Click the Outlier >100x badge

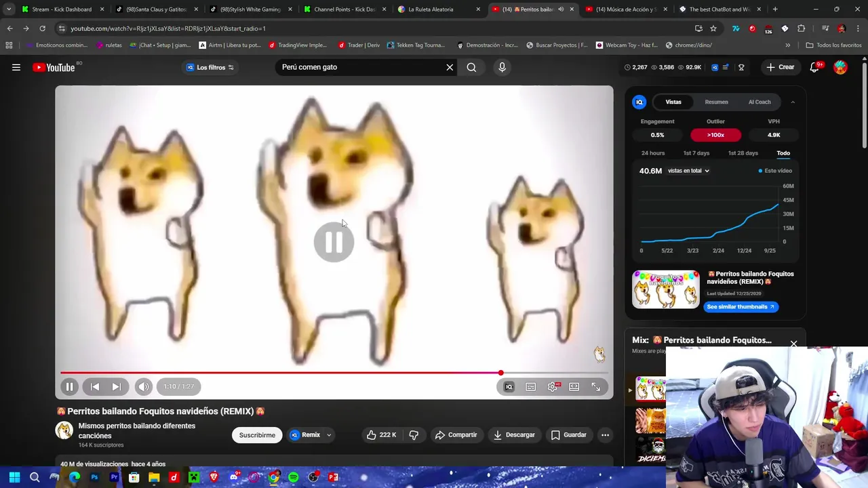coord(715,135)
